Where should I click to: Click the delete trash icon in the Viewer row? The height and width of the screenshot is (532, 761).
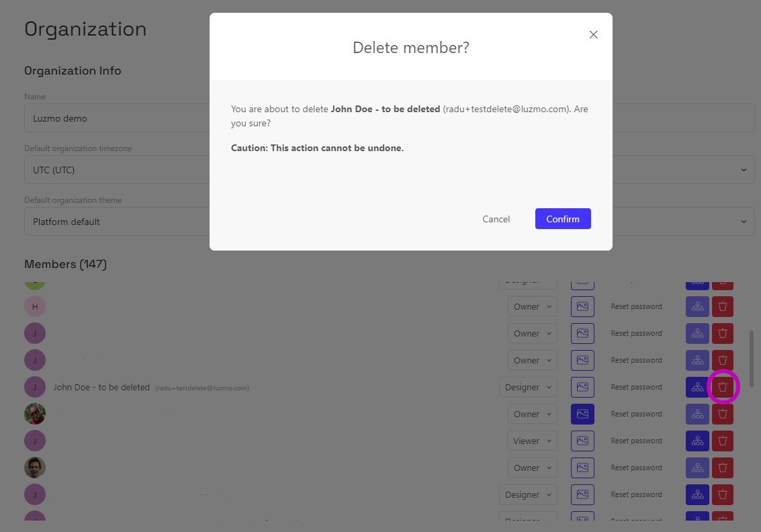(723, 441)
